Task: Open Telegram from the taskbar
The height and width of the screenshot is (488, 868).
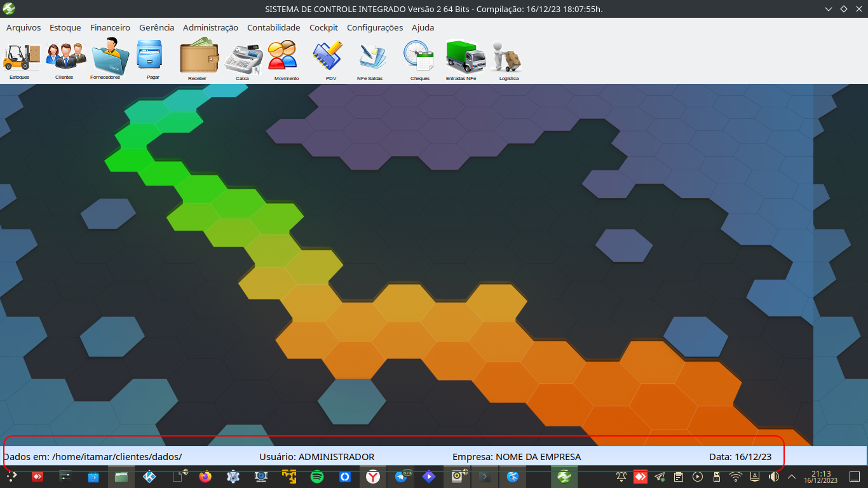Action: click(x=401, y=477)
